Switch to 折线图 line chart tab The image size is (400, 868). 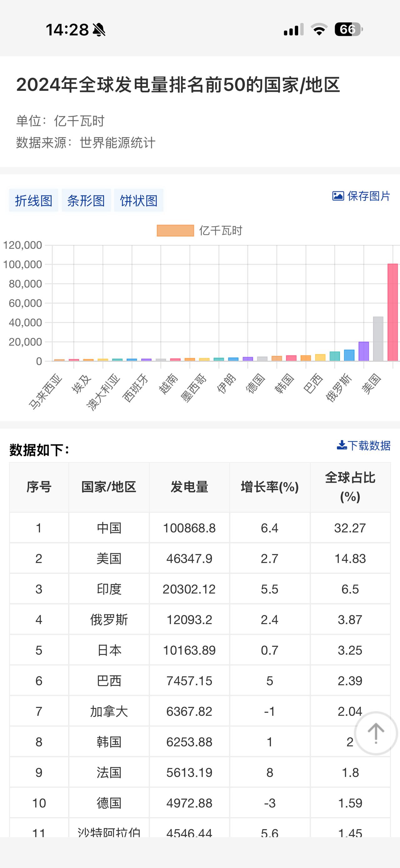click(34, 200)
